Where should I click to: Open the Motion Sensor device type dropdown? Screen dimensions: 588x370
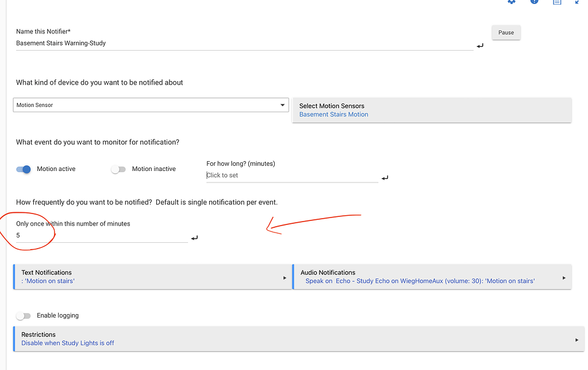(151, 105)
